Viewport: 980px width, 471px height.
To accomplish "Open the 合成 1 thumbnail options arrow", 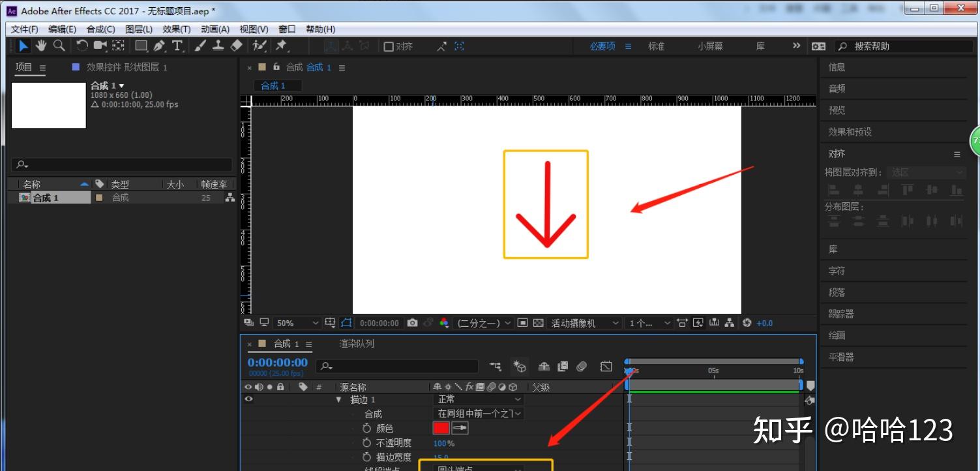I will tap(121, 86).
